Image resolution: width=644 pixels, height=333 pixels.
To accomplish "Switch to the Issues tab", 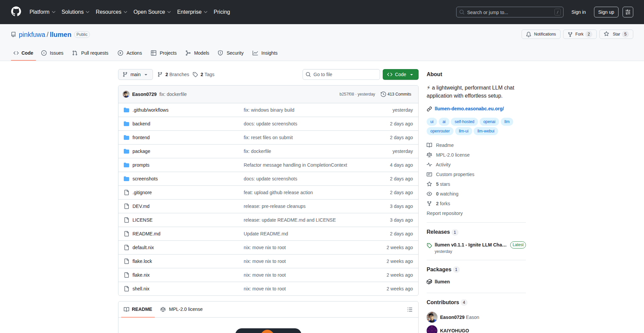I will coord(52,53).
